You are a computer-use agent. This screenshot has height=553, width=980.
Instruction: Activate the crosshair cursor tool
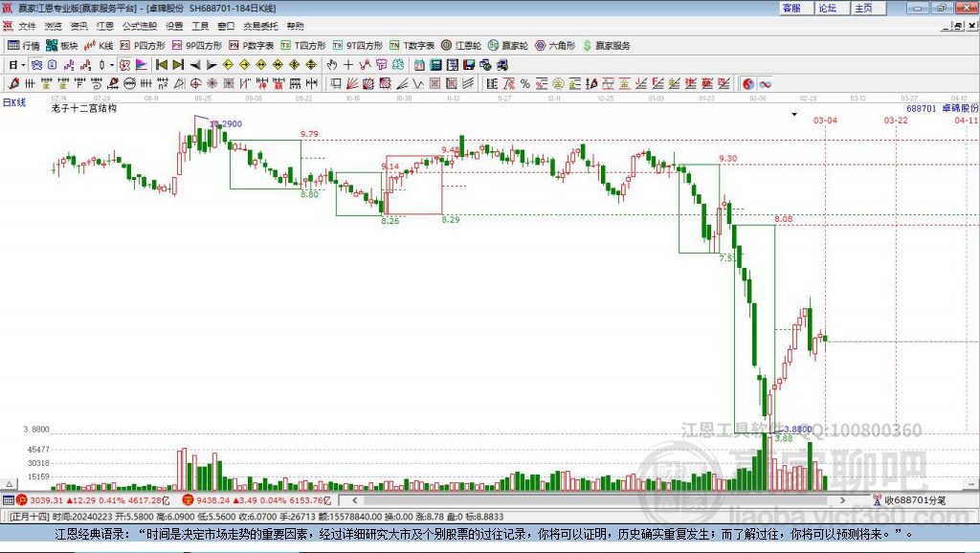pos(348,64)
